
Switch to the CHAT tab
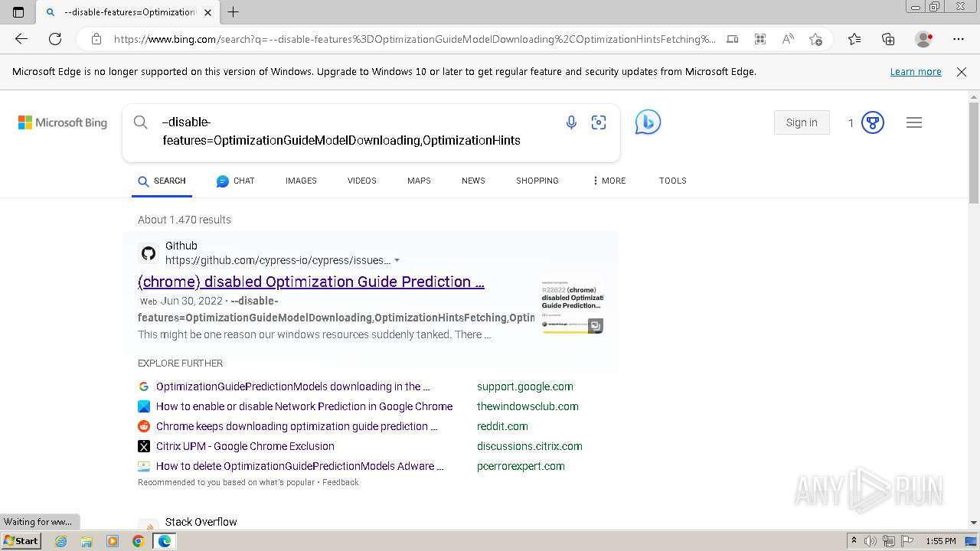(235, 181)
